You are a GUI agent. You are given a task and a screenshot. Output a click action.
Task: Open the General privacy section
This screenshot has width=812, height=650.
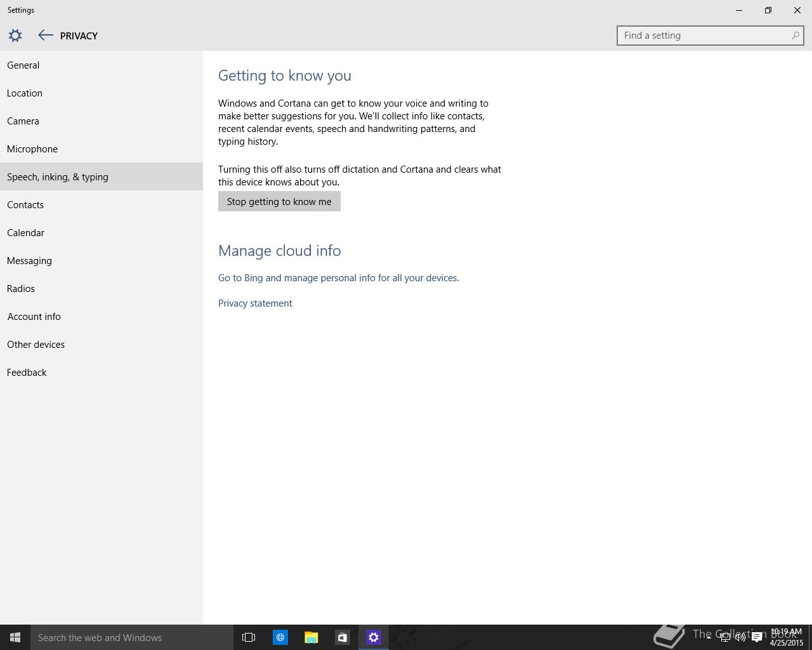(x=101, y=65)
